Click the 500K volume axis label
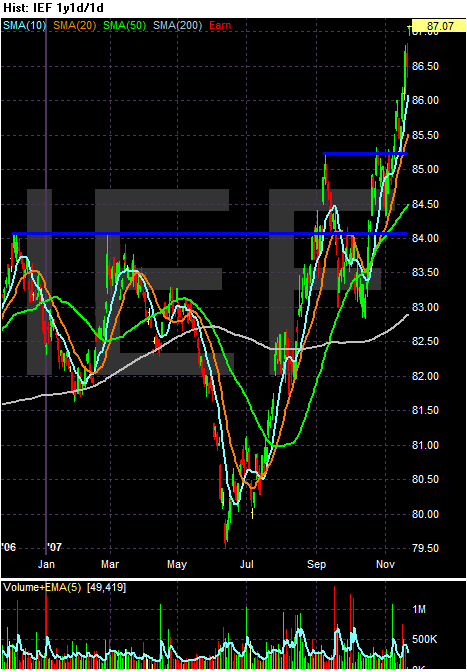The width and height of the screenshot is (467, 672). (424, 639)
